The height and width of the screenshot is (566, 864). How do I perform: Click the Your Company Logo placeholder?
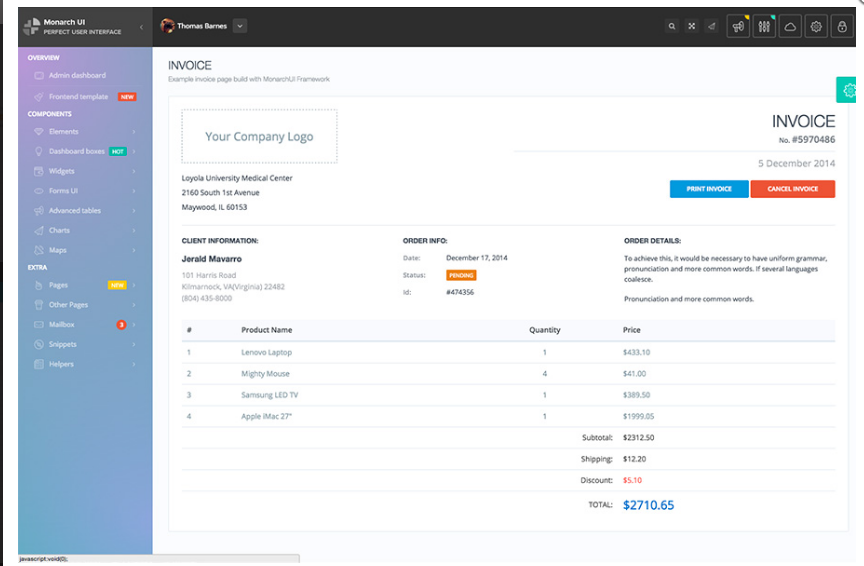(259, 137)
